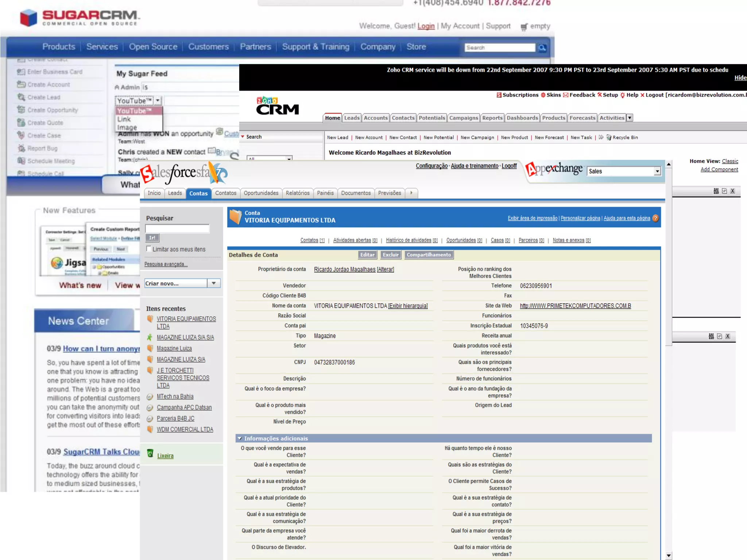Screen dimensions: 747x560
Task: Click the Editar button
Action: [367, 254]
